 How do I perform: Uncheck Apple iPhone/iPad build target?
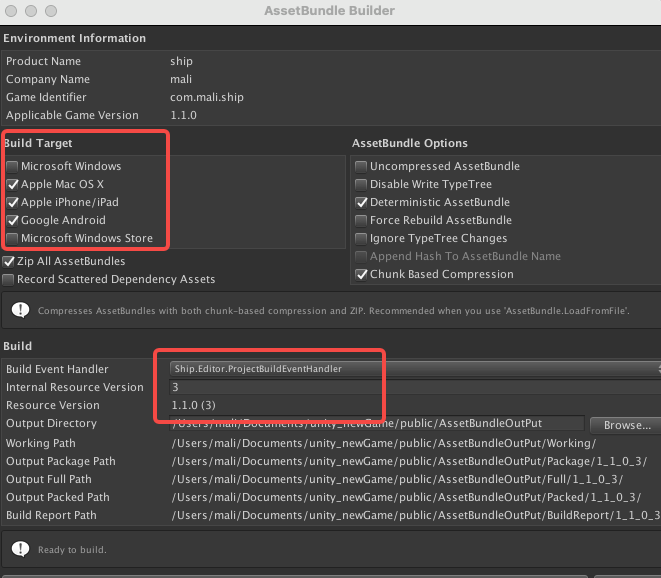tap(12, 203)
